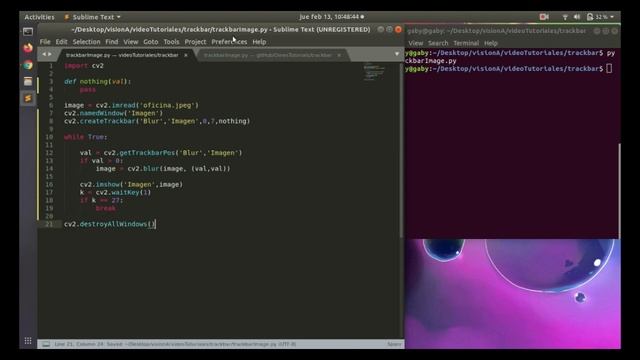The width and height of the screenshot is (640, 360).
Task: Open the Selection menu
Action: coord(86,42)
